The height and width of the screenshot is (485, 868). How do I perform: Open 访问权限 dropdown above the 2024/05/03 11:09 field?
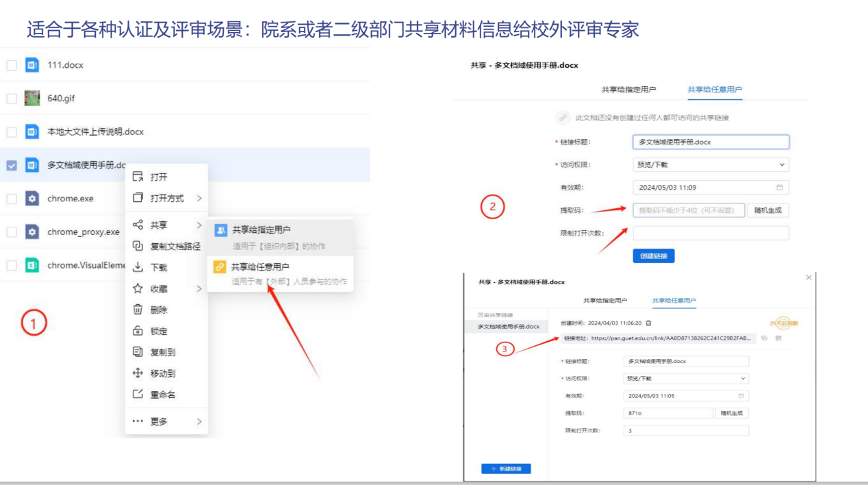[x=711, y=165]
